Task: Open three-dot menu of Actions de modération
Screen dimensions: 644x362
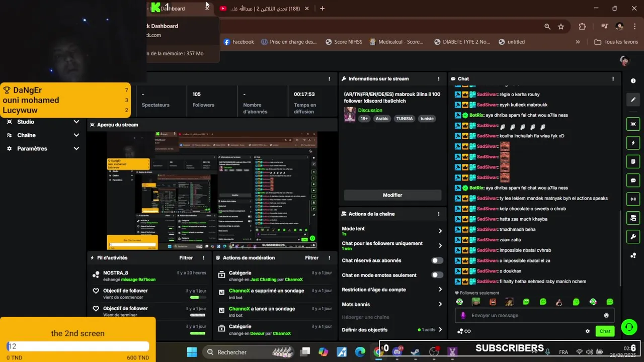Action: pyautogui.click(x=329, y=257)
